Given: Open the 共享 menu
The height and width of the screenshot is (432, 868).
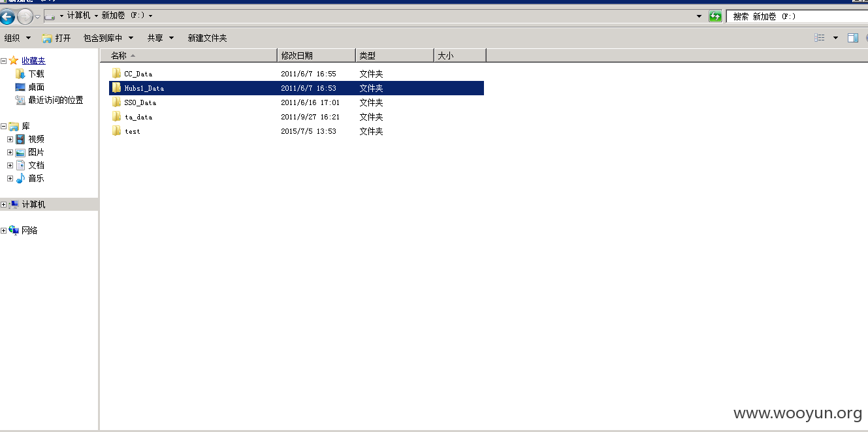Looking at the screenshot, I should (161, 38).
